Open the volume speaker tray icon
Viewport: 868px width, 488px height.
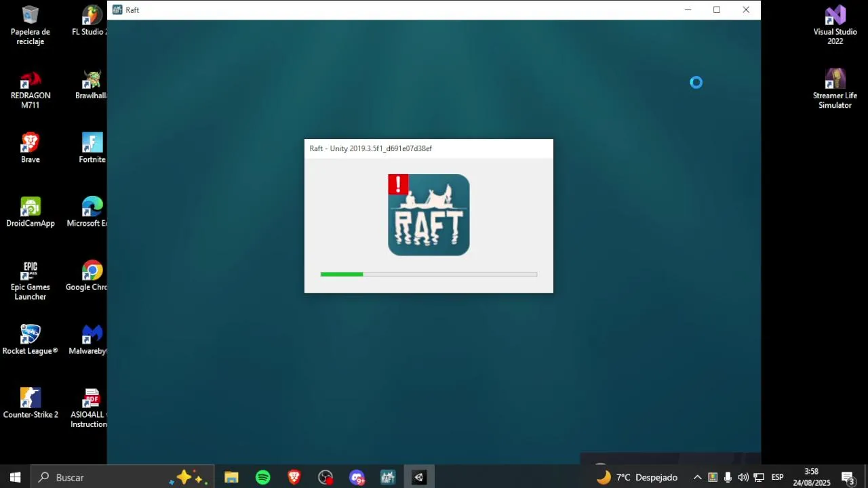click(x=743, y=477)
